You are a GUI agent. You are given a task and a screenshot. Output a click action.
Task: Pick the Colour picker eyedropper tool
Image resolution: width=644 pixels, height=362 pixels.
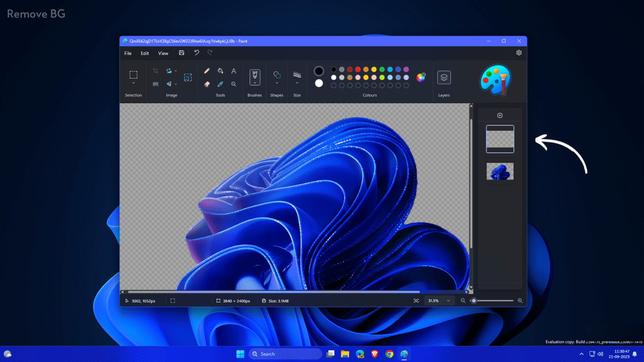pyautogui.click(x=220, y=84)
